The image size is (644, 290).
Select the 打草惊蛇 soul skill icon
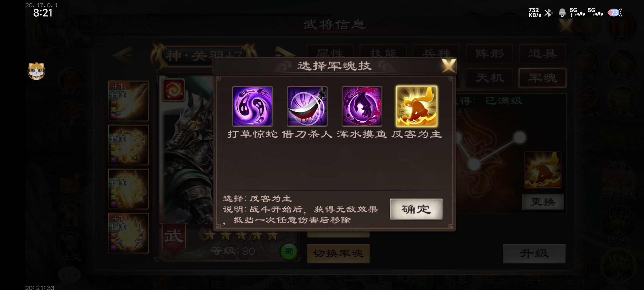click(252, 106)
